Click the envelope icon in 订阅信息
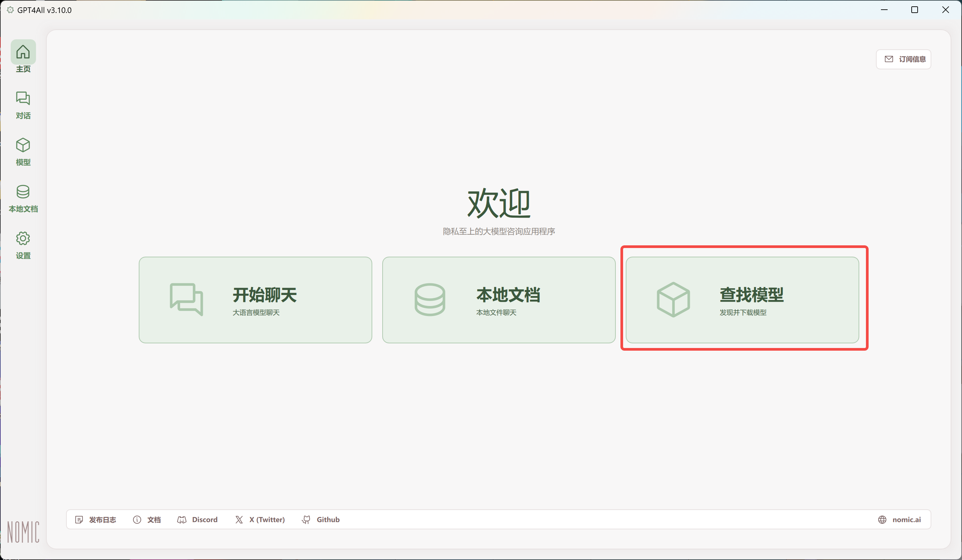The width and height of the screenshot is (962, 560). point(889,59)
